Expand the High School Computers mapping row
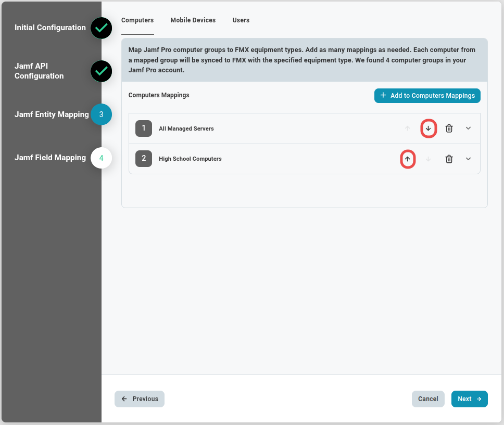Image resolution: width=504 pixels, height=425 pixels. tap(468, 159)
